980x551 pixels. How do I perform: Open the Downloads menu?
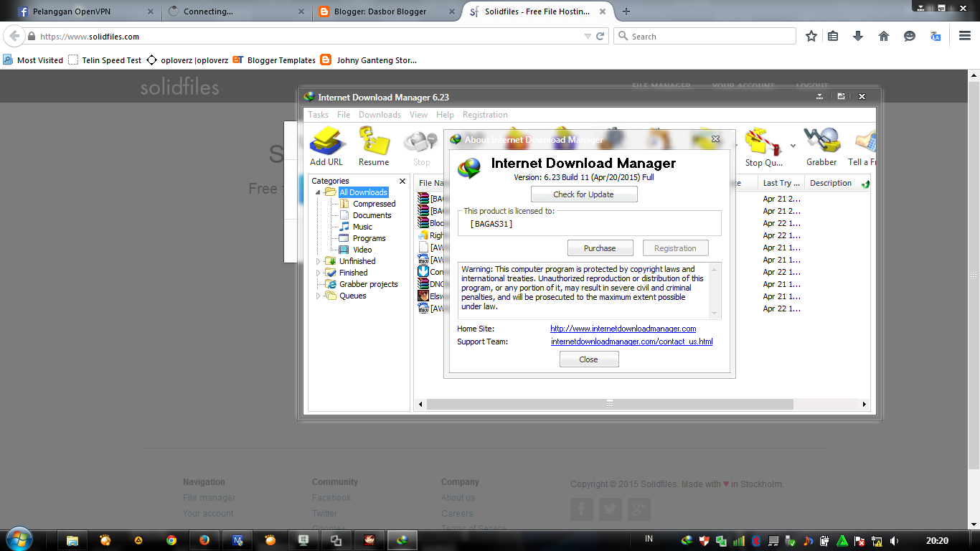pyautogui.click(x=380, y=115)
